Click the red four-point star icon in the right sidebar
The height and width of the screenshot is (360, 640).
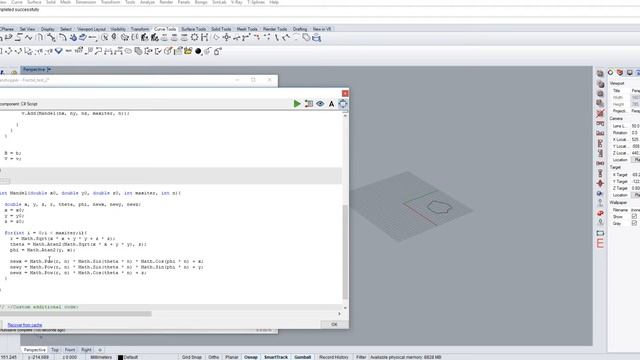click(600, 183)
